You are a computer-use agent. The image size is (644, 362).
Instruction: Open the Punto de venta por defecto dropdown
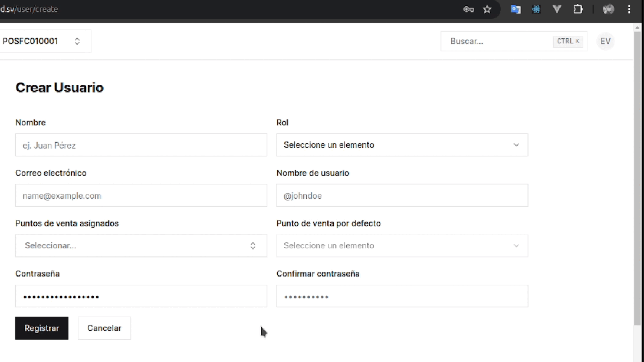click(402, 245)
